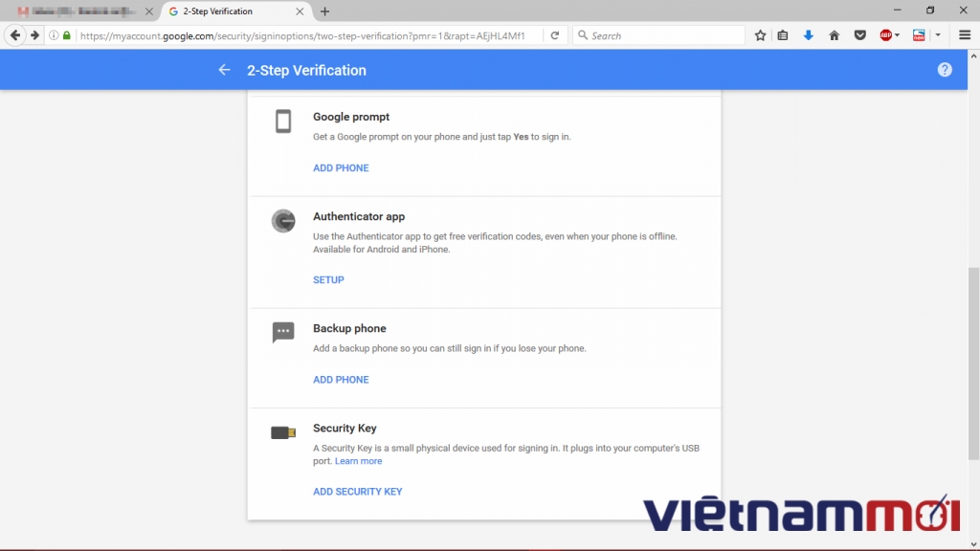Click the text 'Add a backup phone so you can still sign in'
Screen dimensions: 980x551
tap(402, 348)
